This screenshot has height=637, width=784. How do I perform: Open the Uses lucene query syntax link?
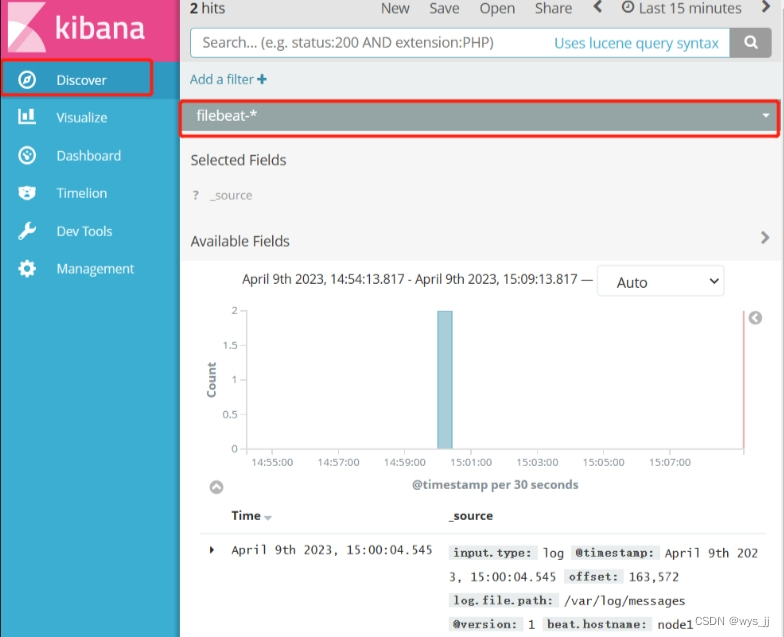coord(636,43)
